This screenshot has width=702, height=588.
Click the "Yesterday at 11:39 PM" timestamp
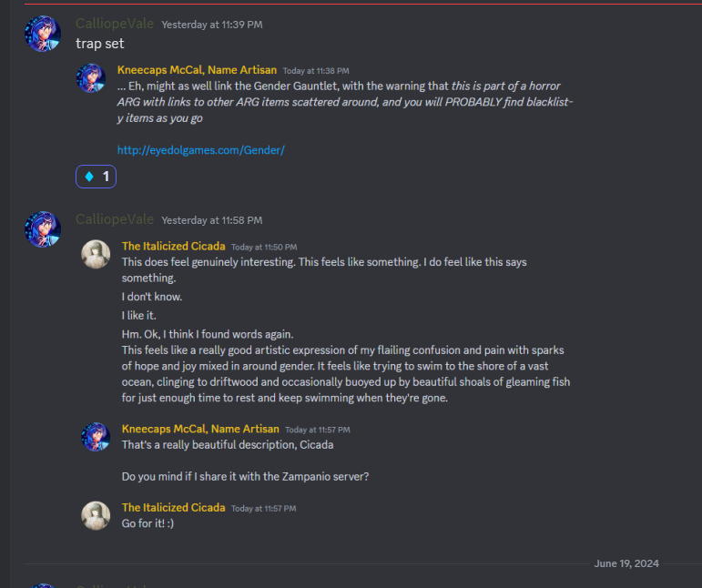tap(211, 25)
